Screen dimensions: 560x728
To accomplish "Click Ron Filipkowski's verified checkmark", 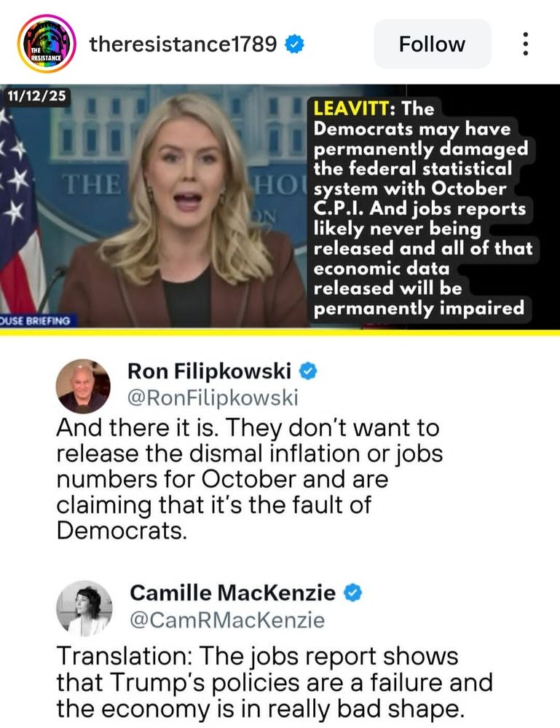I will click(x=307, y=371).
